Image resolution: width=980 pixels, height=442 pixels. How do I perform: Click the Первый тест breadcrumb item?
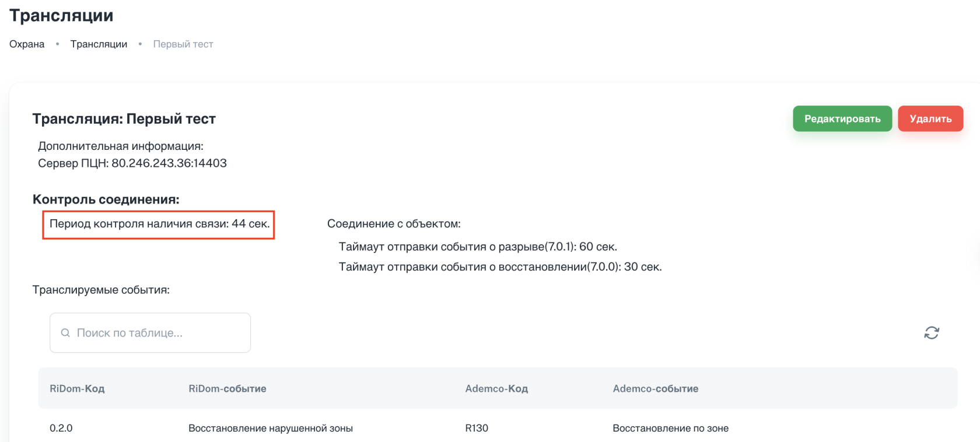tap(183, 44)
